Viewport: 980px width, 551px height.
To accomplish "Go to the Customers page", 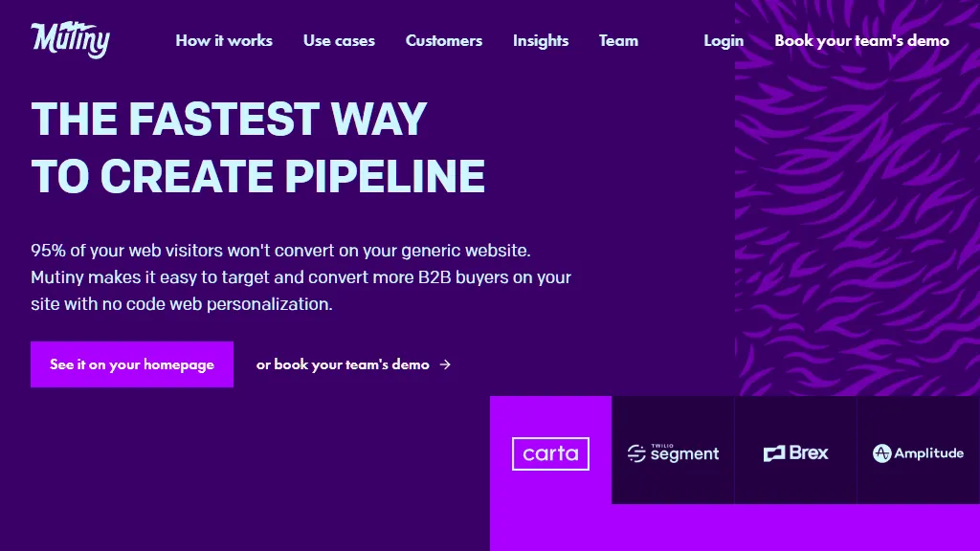I will 444,40.
